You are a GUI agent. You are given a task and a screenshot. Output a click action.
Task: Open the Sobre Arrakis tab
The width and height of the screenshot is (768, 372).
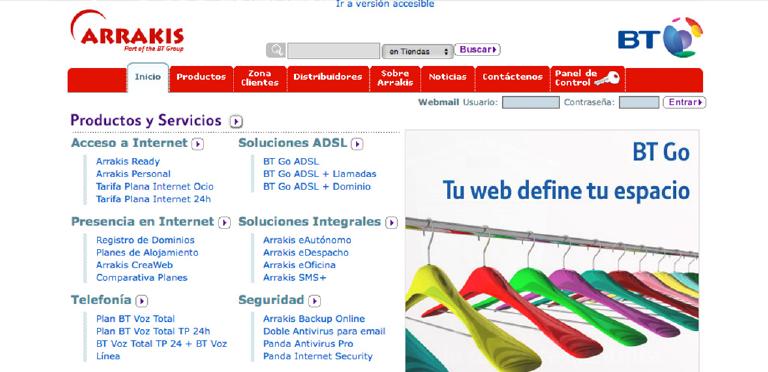coord(395,78)
